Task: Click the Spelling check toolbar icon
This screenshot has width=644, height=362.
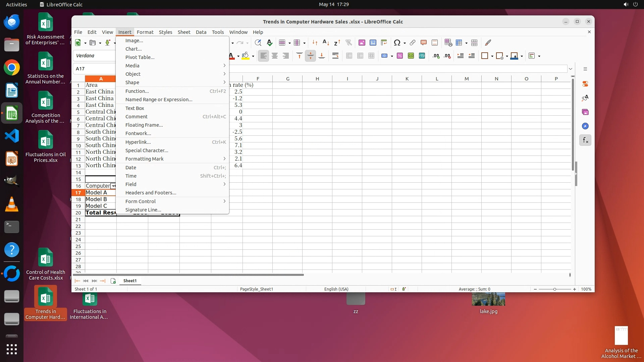Action: point(269,43)
